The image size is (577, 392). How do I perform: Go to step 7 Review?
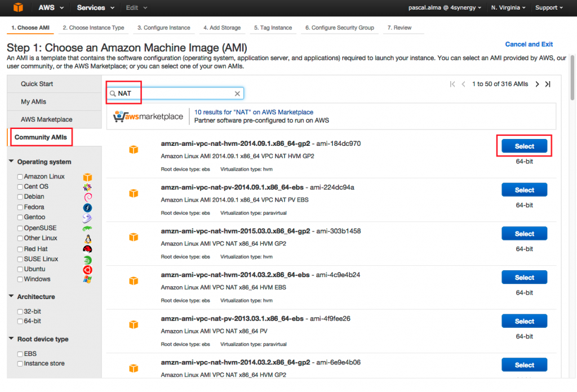tap(400, 28)
